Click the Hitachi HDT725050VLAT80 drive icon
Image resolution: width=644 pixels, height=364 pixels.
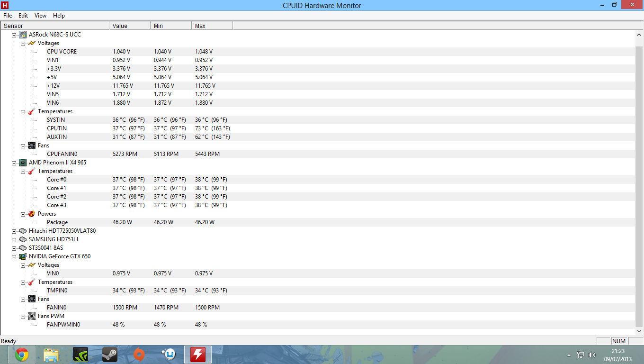click(x=23, y=231)
